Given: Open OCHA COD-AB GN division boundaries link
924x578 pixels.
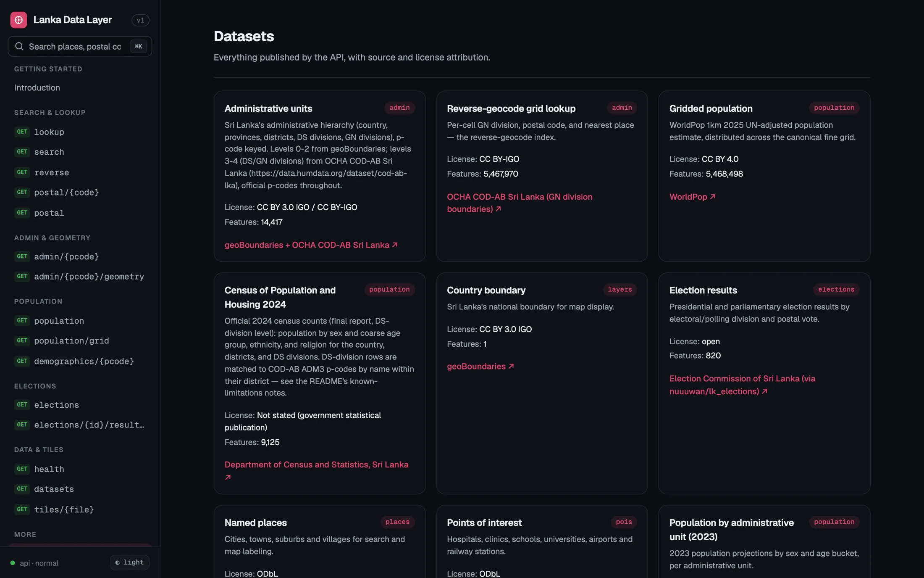Looking at the screenshot, I should [x=520, y=203].
